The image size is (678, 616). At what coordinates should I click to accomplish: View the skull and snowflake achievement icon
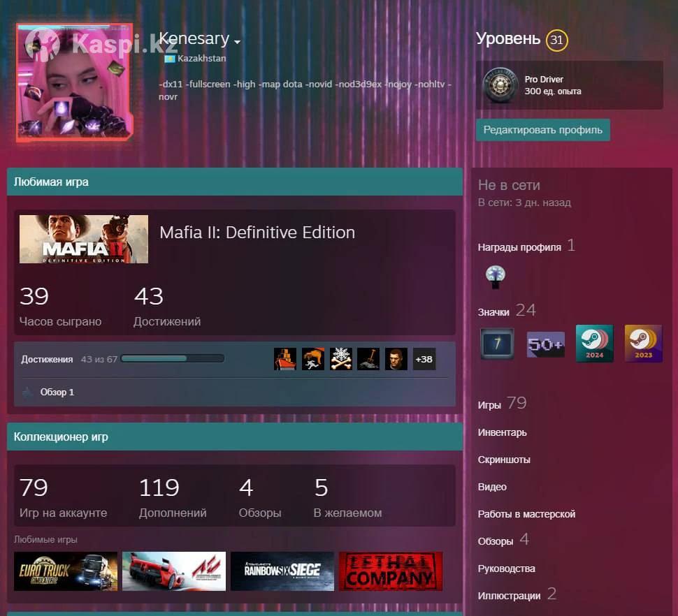[340, 359]
